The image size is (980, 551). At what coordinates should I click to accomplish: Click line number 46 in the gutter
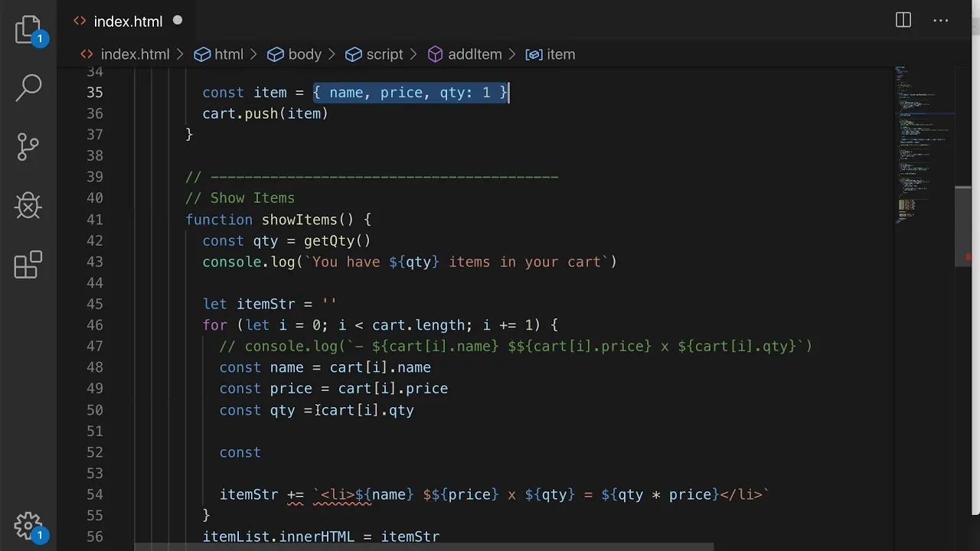click(x=94, y=325)
